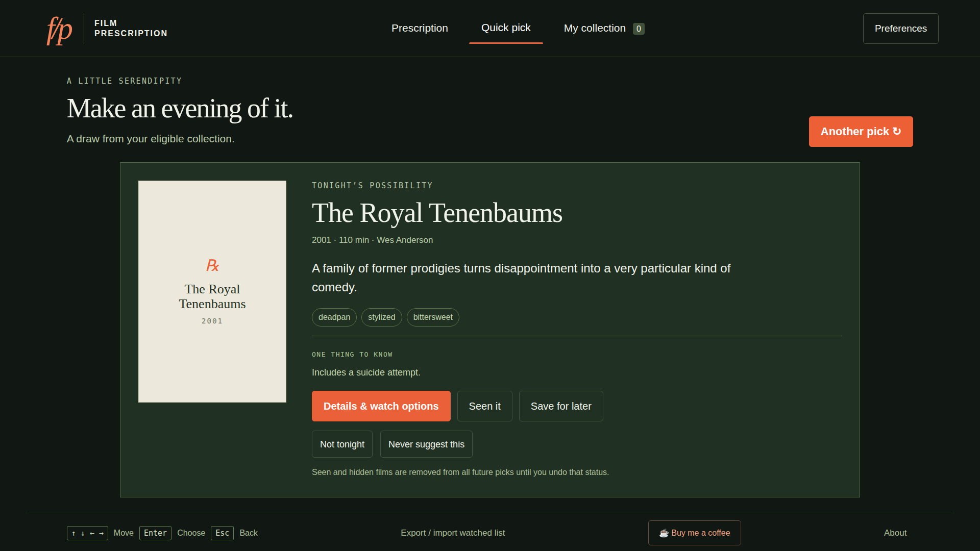Click the Rx icon on poster

[x=212, y=265]
